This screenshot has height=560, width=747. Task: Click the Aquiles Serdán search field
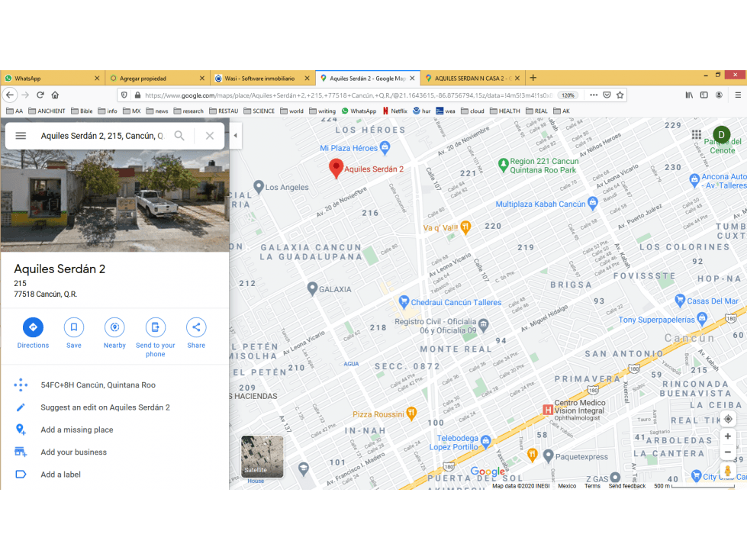102,136
